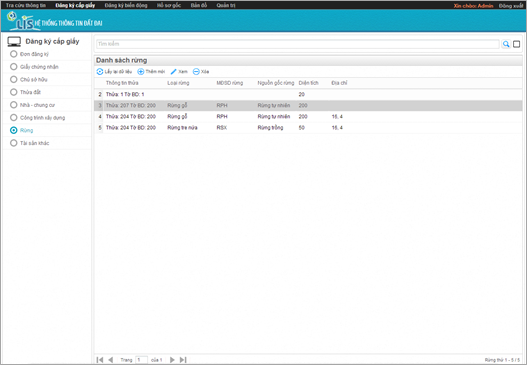
Task: Click Rừng tre nứa cell
Action: pos(183,128)
